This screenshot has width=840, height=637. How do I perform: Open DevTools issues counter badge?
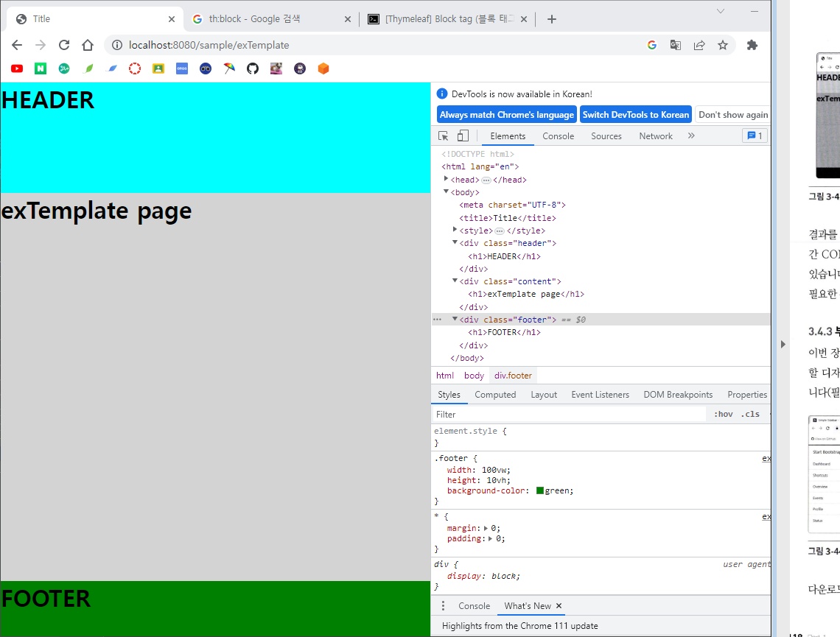[x=755, y=136]
